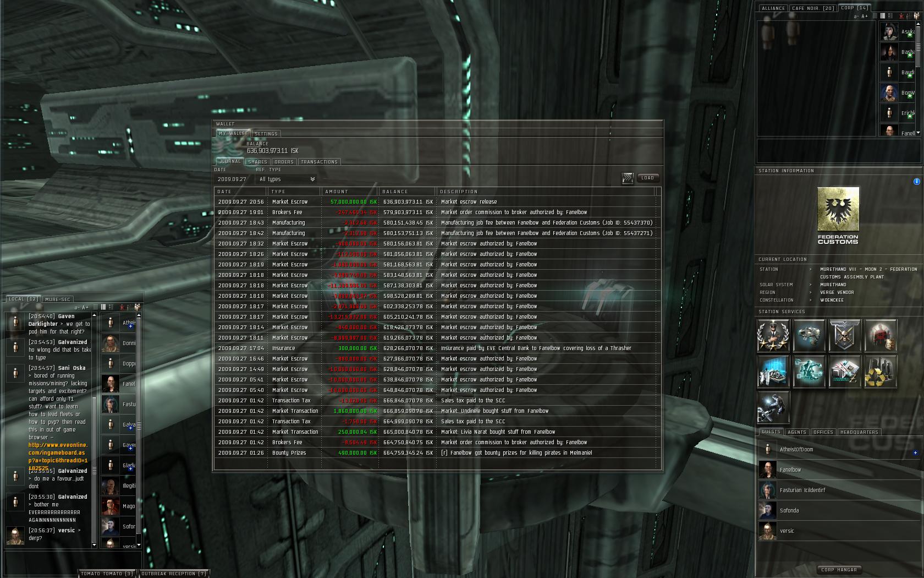Open the blue hologram laboratory station service
This screenshot has height=578, width=924.
pos(773,371)
